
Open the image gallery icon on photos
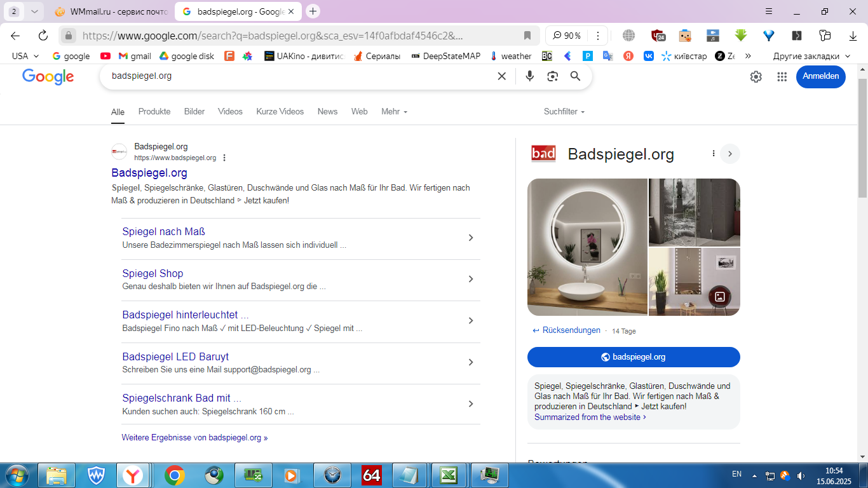tap(720, 296)
